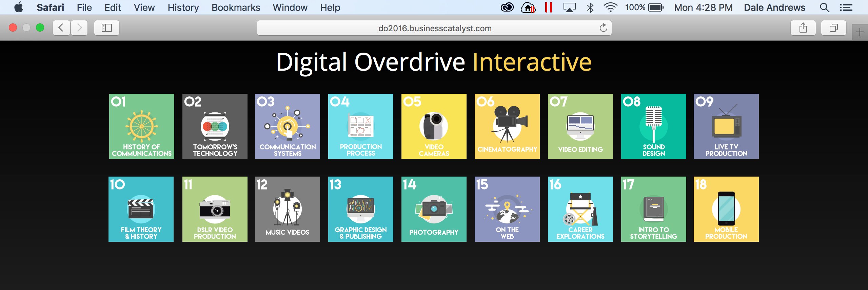Select the 07 Video Editing module
The height and width of the screenshot is (290, 868).
(x=580, y=126)
